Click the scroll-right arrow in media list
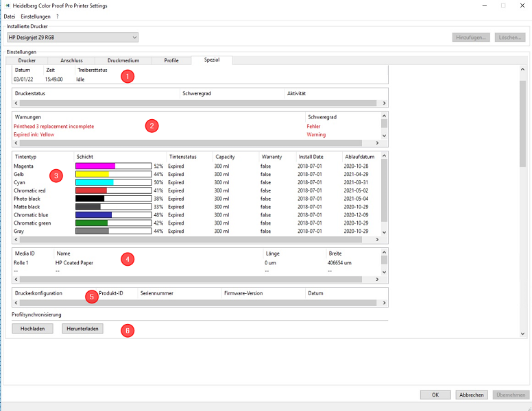 [x=377, y=279]
